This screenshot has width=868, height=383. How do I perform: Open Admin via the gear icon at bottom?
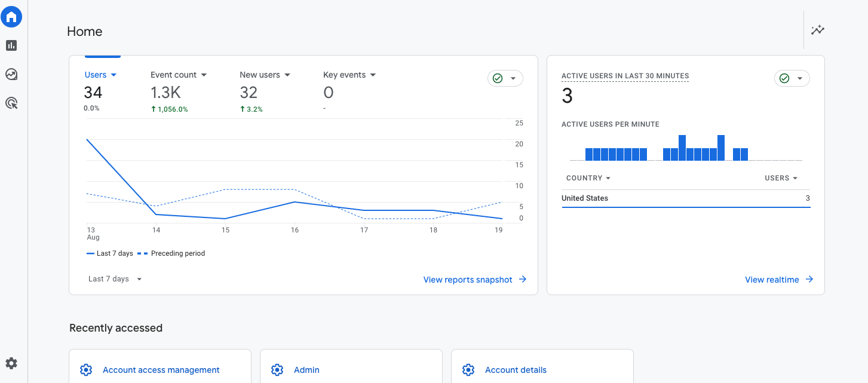click(11, 363)
